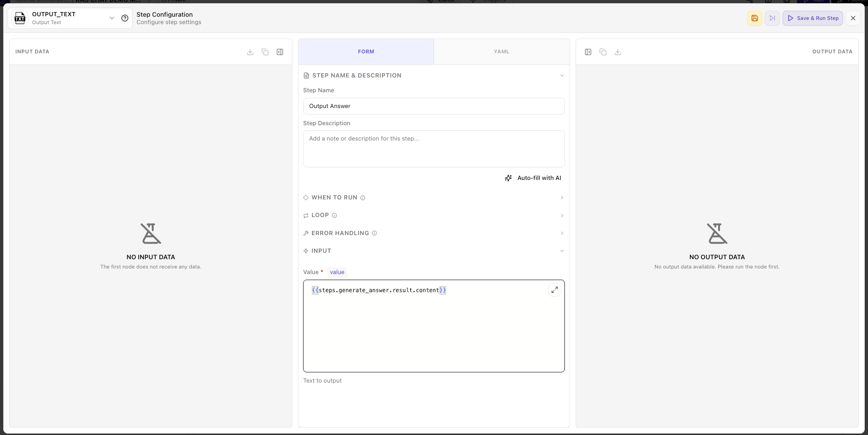Click the When To Run info icon
Image resolution: width=868 pixels, height=435 pixels.
pos(363,198)
